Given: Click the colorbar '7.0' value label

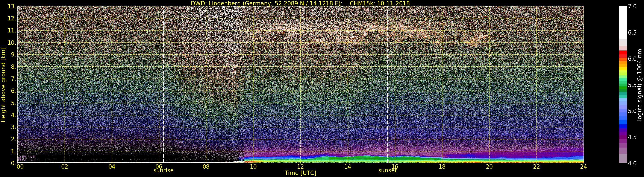Looking at the screenshot, I should tap(632, 6).
